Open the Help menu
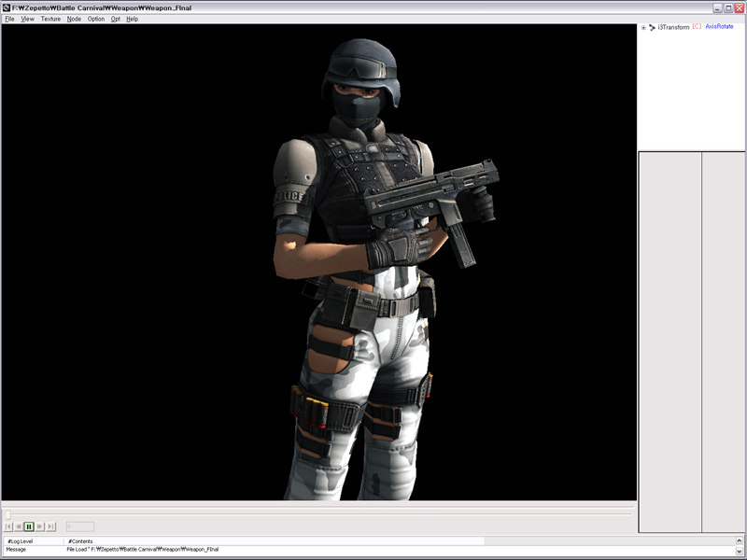 coord(133,19)
